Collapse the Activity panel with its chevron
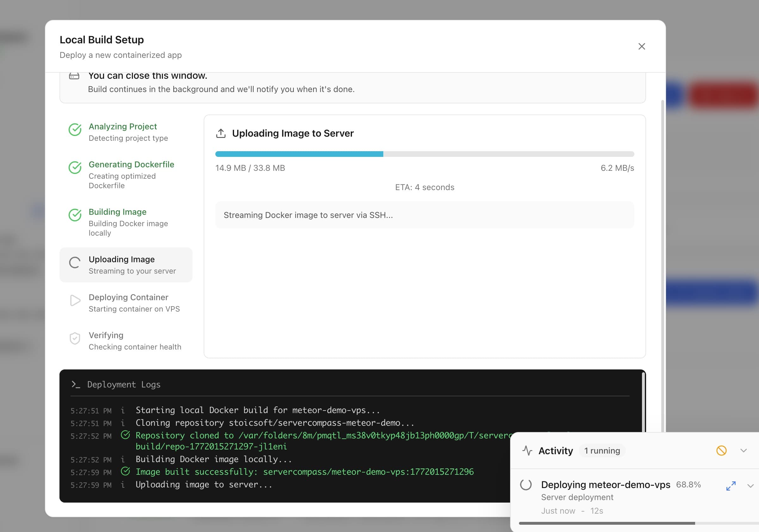759x532 pixels. coord(744,450)
